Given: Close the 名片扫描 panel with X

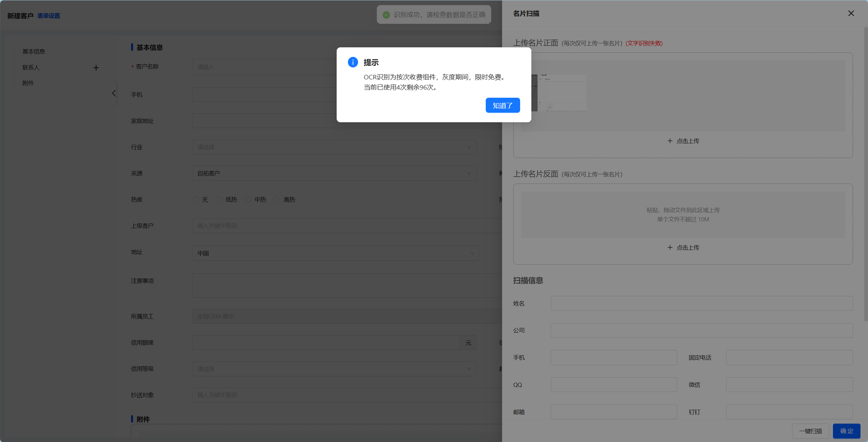Looking at the screenshot, I should 851,13.
